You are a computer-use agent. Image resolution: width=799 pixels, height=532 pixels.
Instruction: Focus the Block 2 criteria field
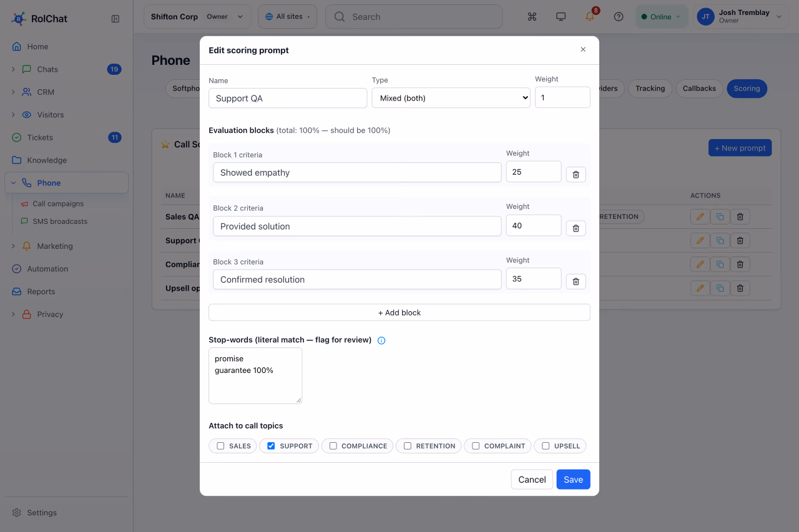point(357,226)
